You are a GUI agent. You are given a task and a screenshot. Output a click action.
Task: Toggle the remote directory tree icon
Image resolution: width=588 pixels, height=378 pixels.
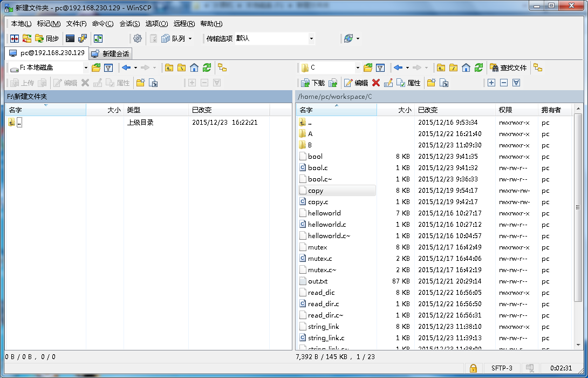point(538,67)
